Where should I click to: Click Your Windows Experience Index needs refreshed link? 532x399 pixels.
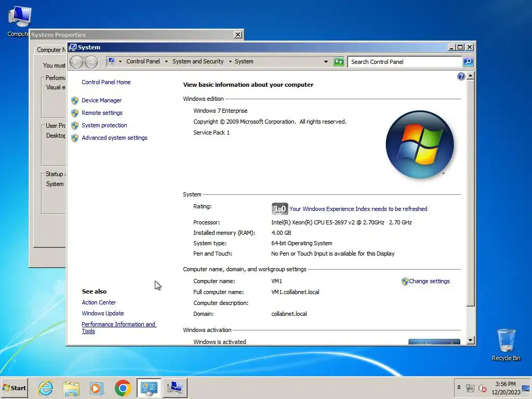coord(358,209)
